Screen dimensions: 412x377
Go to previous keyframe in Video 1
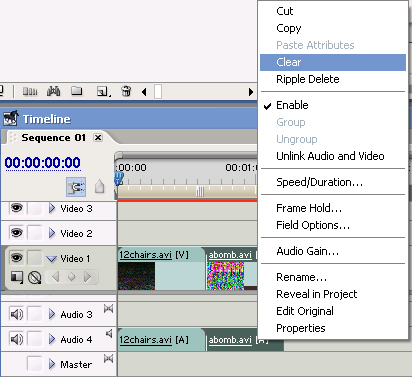tap(56, 277)
